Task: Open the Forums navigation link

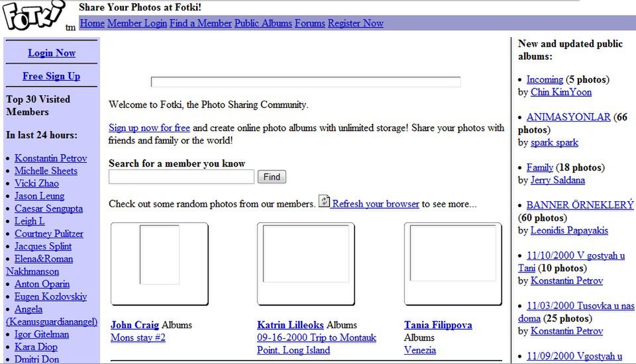Action: click(310, 23)
